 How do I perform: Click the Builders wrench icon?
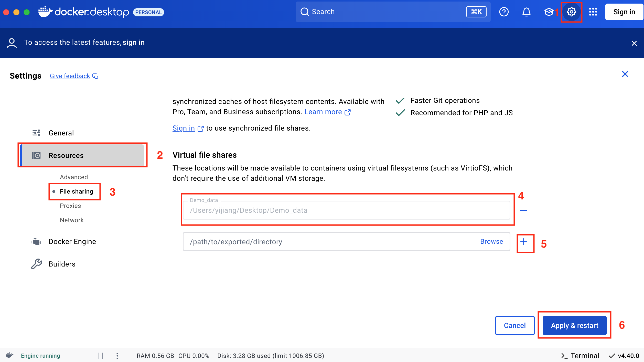pyautogui.click(x=36, y=264)
